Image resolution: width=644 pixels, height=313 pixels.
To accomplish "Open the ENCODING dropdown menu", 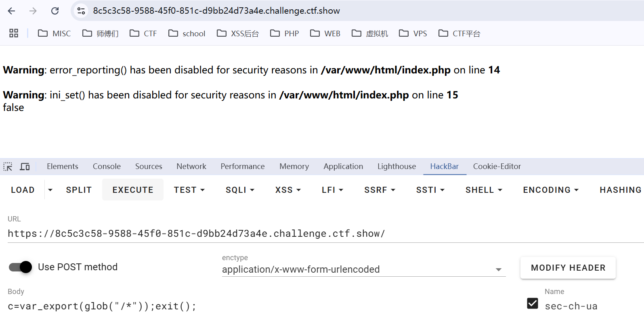I will 551,190.
